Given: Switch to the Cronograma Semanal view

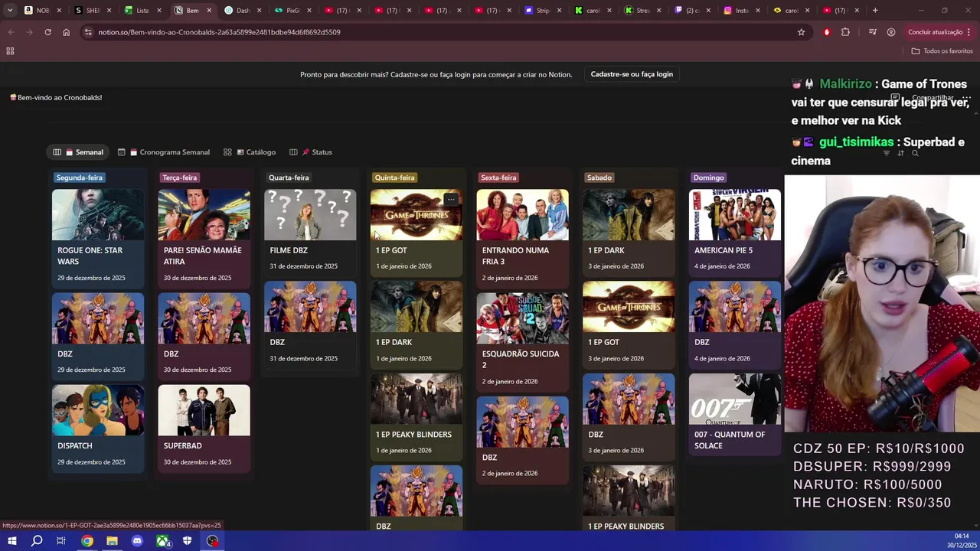Looking at the screenshot, I should [x=164, y=152].
